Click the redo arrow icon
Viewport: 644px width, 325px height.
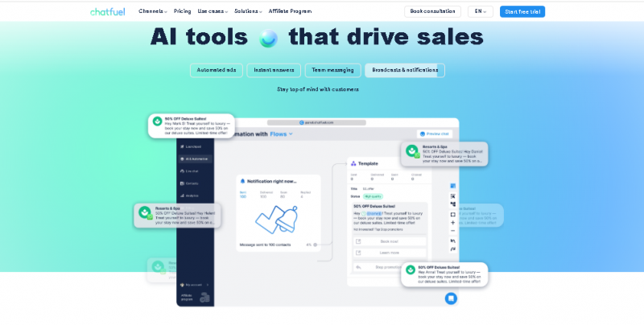pyautogui.click(x=453, y=249)
